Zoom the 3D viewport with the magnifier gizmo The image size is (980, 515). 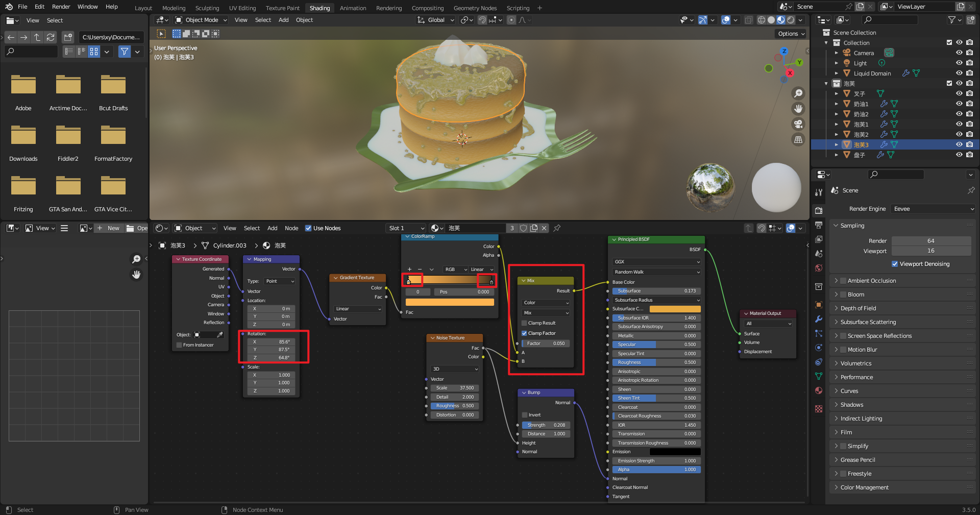coord(798,93)
